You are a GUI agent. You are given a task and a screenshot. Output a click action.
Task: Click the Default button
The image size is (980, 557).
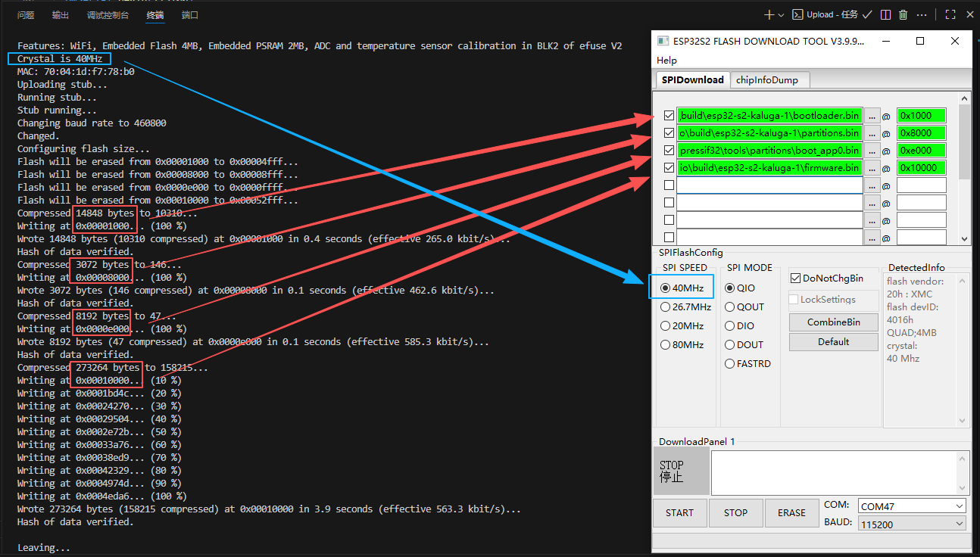point(833,342)
